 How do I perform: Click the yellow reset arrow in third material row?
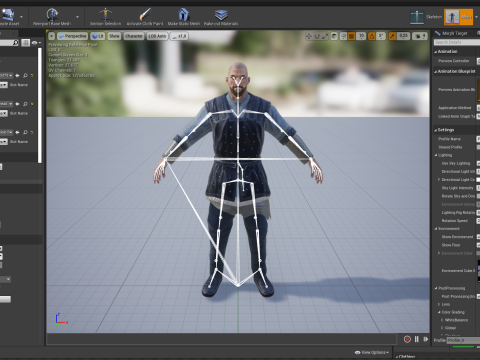[x=32, y=132]
